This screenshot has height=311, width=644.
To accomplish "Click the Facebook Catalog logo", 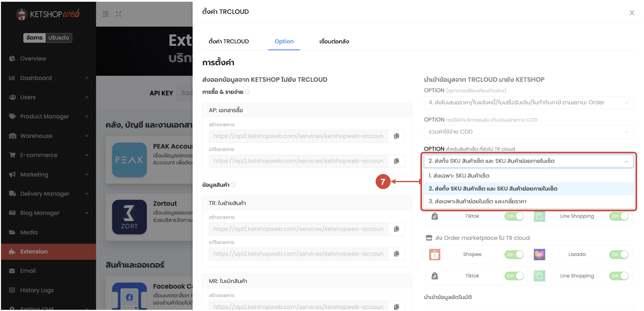I will pyautogui.click(x=129, y=297).
